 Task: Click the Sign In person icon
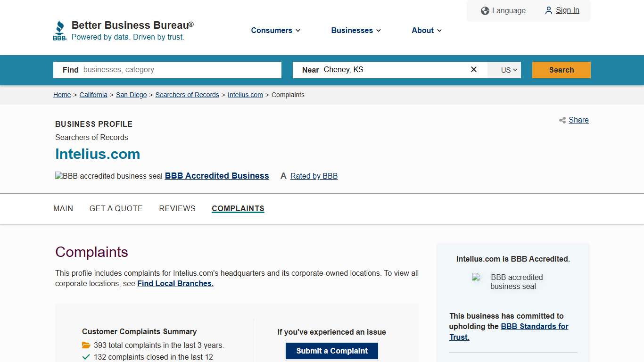point(548,10)
